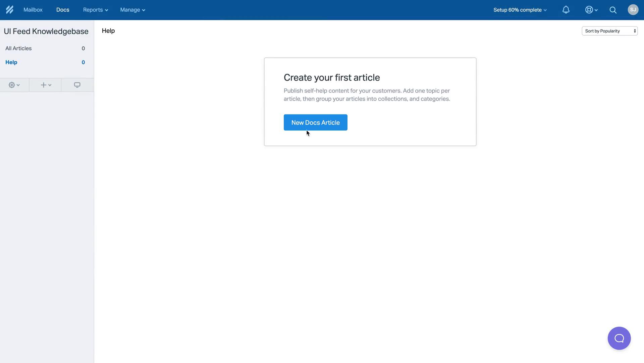Click the Help category link in sidebar
The width and height of the screenshot is (644, 363).
(11, 63)
